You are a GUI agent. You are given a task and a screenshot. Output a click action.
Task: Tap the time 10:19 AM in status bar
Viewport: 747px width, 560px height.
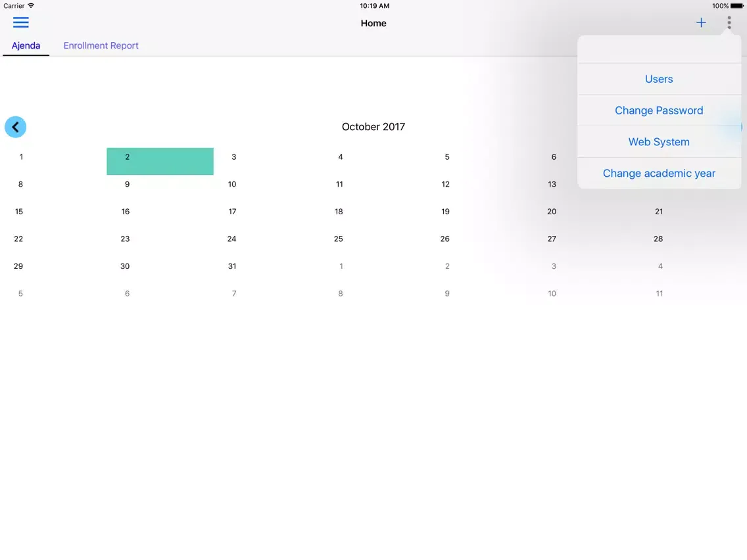374,6
